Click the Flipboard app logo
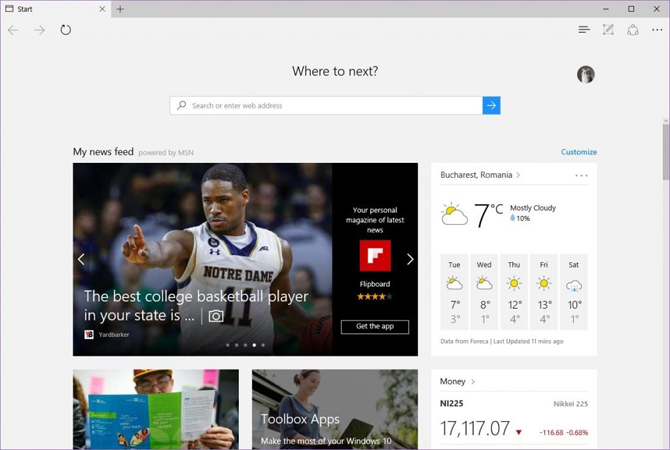670x450 pixels. click(375, 256)
